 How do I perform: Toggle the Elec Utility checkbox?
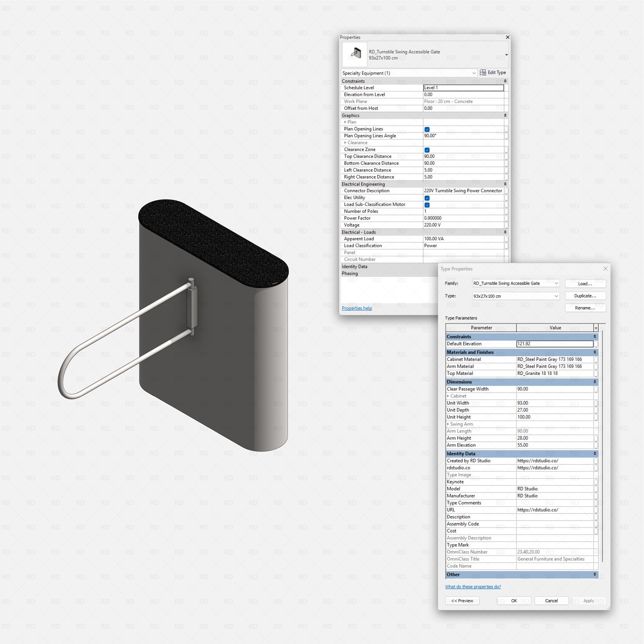427,198
